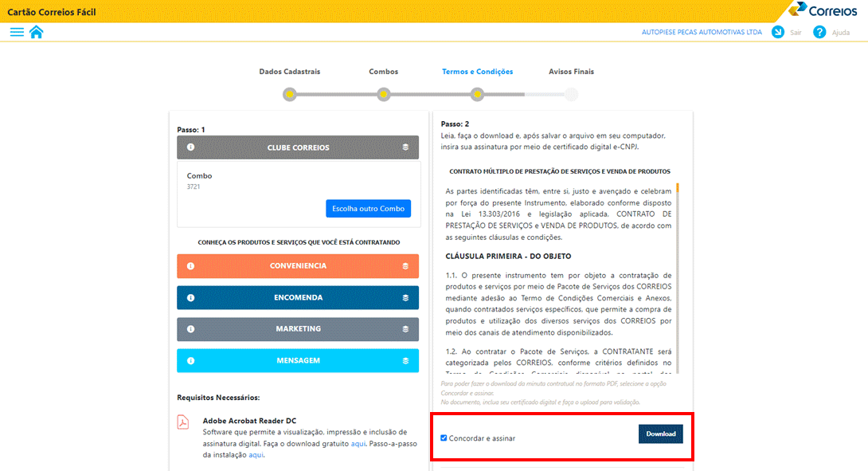Expand CLUBE CORREIOS via stack icon

click(x=405, y=147)
